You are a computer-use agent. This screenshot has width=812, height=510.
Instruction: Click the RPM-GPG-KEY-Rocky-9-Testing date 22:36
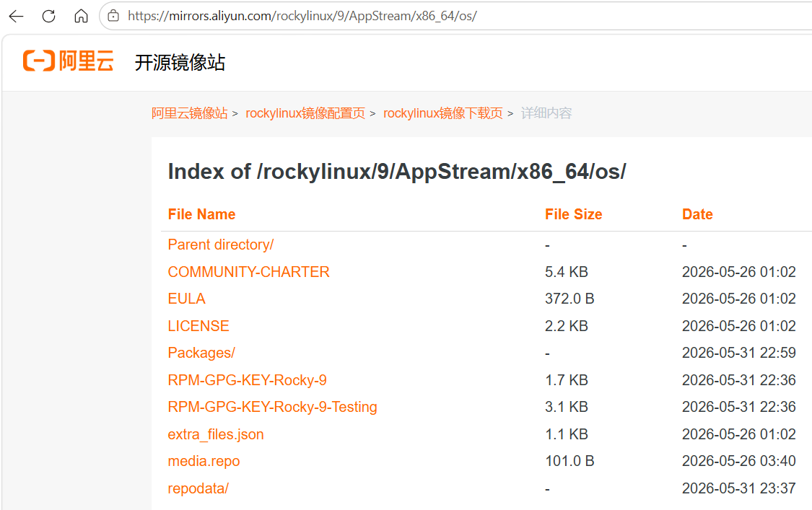pyautogui.click(x=739, y=407)
